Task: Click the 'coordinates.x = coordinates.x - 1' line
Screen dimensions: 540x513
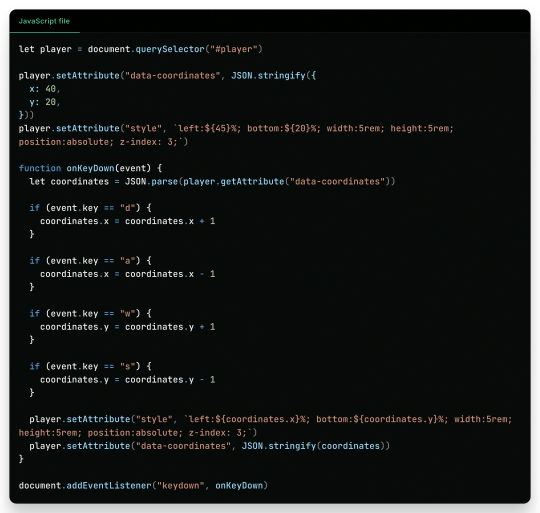Action: coord(127,274)
